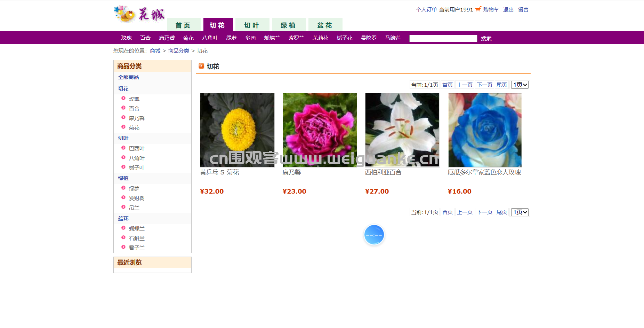Open the 盆花 category heading in sidebar
Screen dimensions: 644x328
(123, 218)
